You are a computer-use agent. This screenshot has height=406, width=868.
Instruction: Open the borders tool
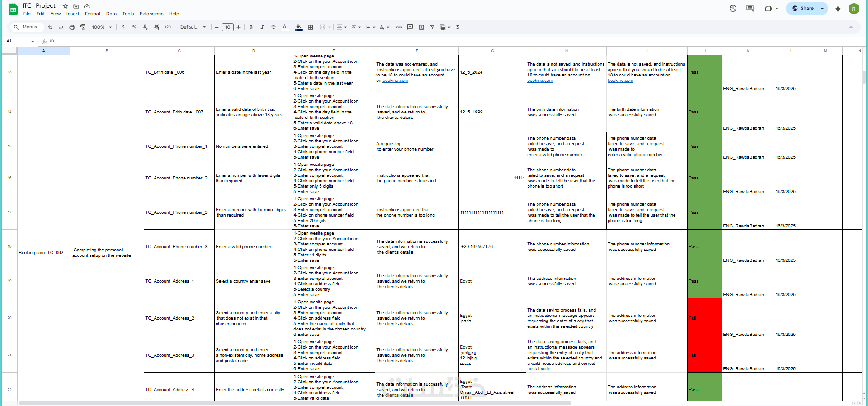[x=311, y=28]
